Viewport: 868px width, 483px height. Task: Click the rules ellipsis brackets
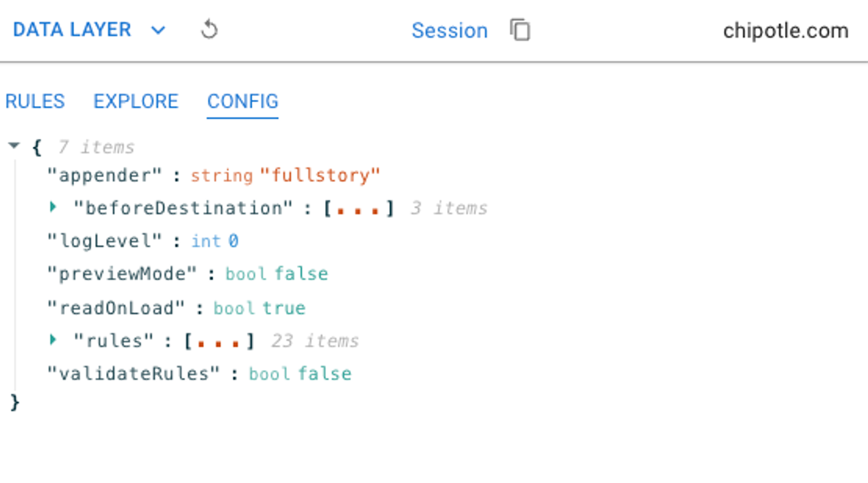coord(219,342)
